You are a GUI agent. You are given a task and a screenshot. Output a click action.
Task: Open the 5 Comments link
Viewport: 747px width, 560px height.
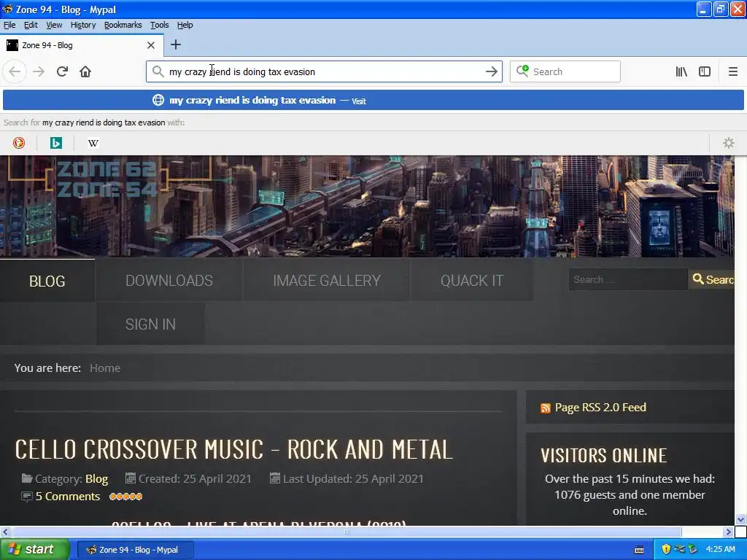pos(68,496)
